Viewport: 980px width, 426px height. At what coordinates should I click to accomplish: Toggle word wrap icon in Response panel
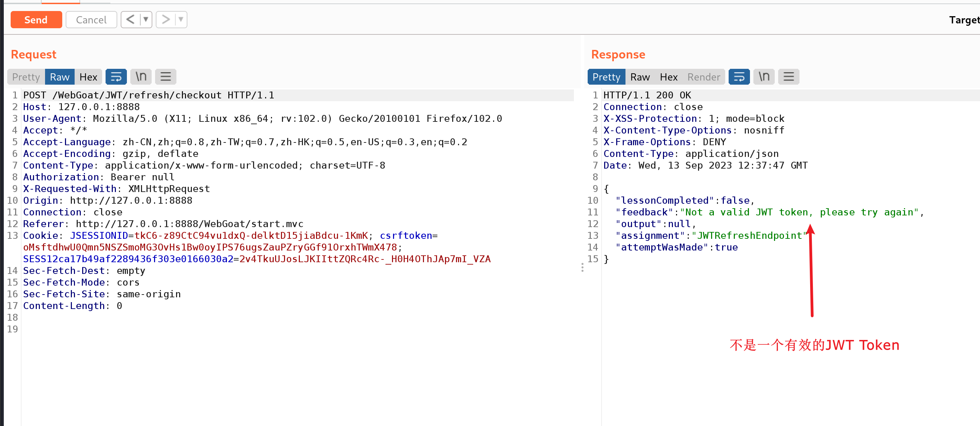(x=739, y=77)
